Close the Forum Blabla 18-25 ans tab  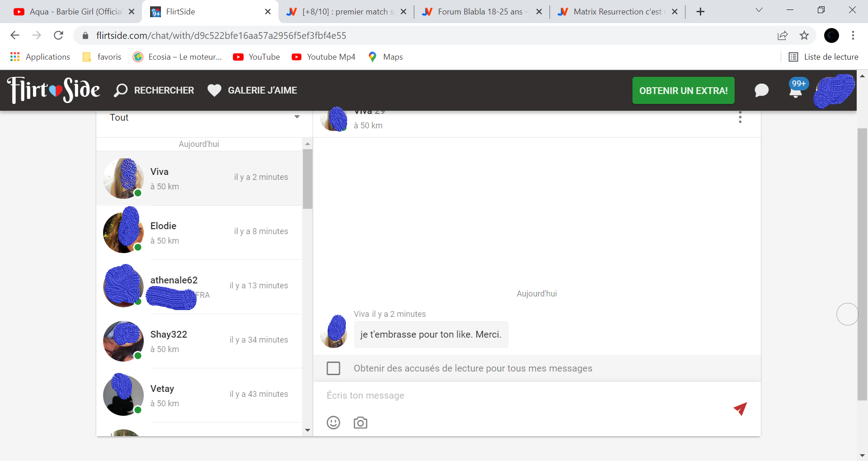pos(539,12)
